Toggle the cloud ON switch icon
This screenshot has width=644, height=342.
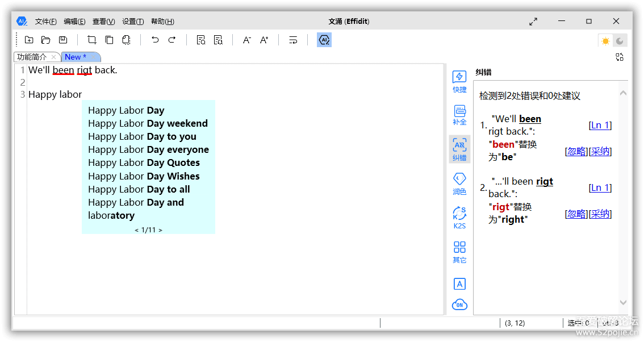pos(459,304)
